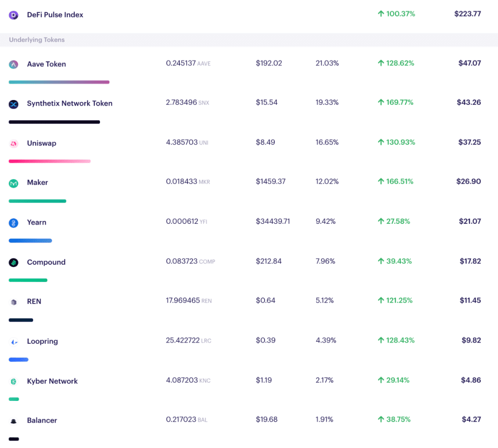This screenshot has width=498, height=448.
Task: Click the up arrow beside 38.75%
Action: coord(381,419)
